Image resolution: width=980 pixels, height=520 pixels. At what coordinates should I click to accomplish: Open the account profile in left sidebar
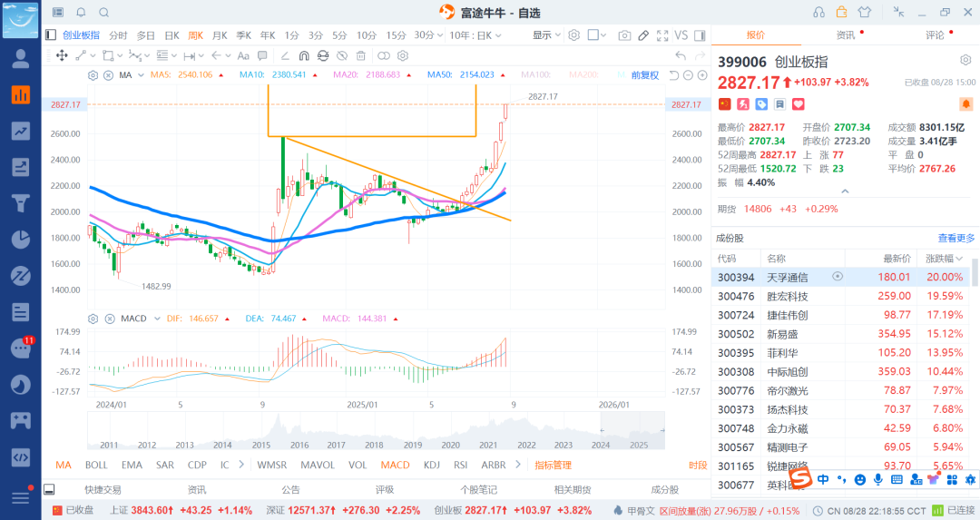(x=21, y=59)
